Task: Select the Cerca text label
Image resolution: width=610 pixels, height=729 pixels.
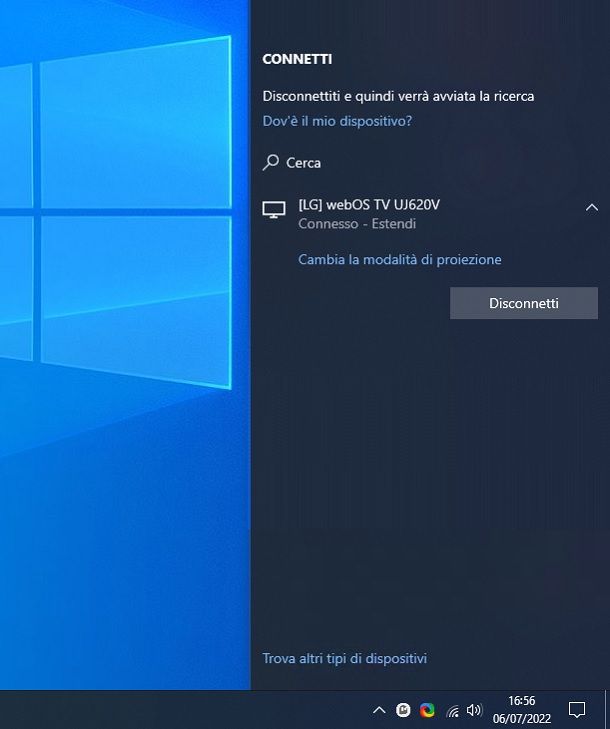Action: (x=303, y=163)
